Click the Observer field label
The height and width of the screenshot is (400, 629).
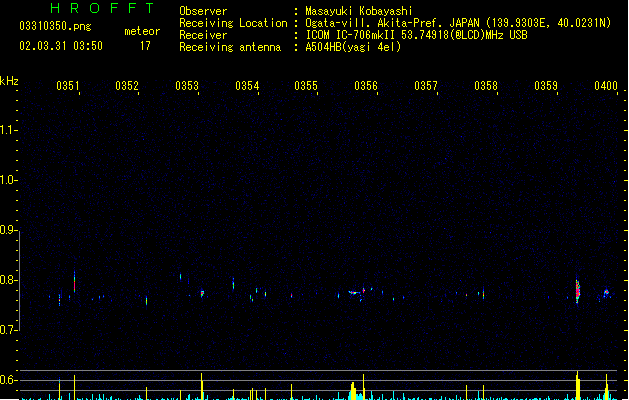click(203, 11)
